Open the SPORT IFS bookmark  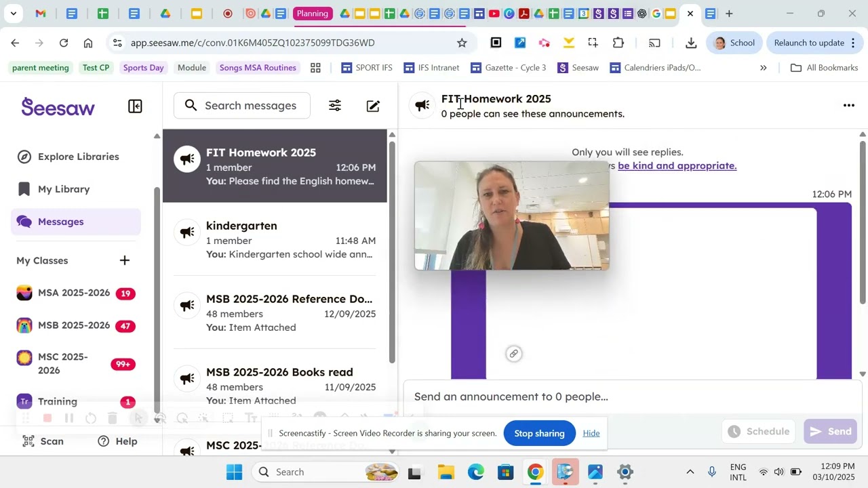coord(367,68)
